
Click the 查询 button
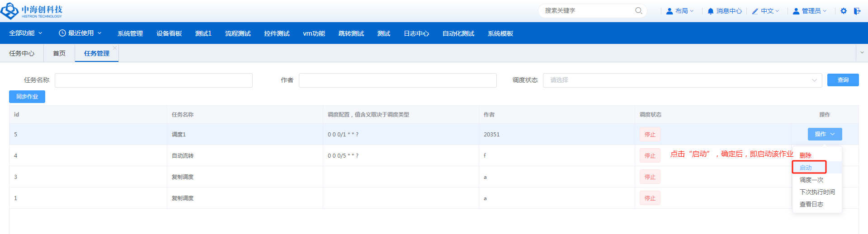[843, 80]
